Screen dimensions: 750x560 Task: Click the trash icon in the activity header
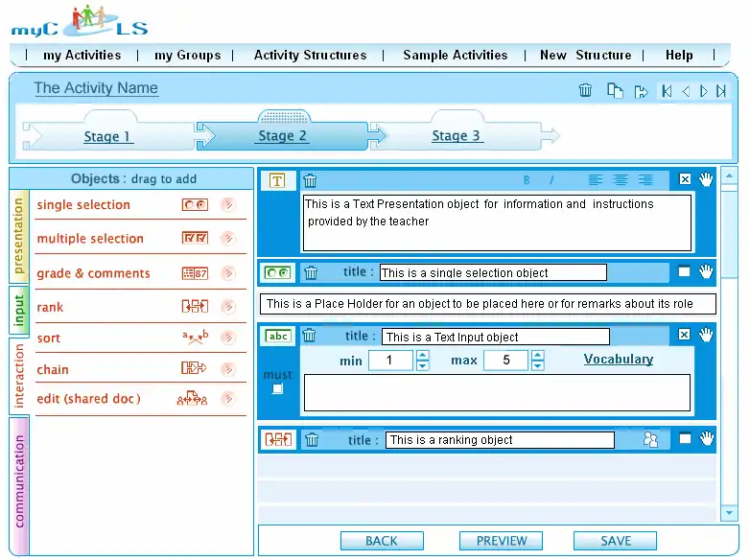(585, 90)
